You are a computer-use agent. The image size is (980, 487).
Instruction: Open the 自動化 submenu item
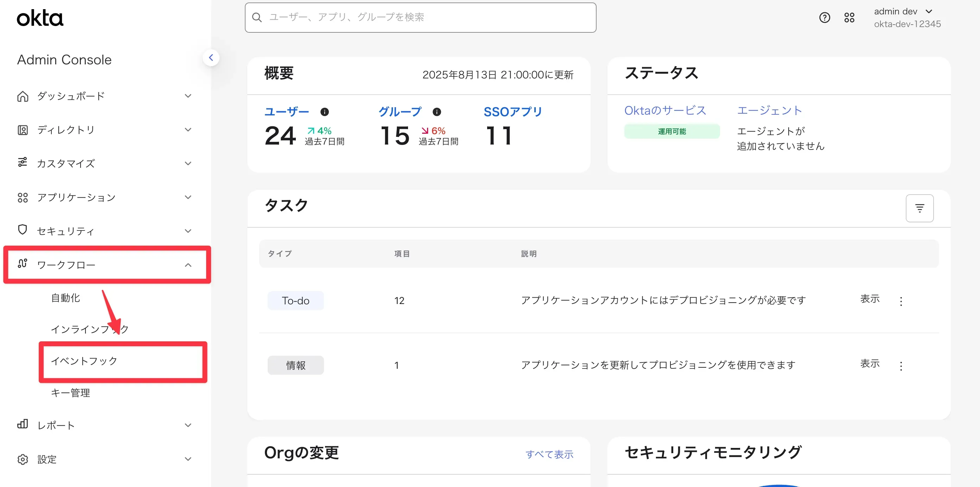[x=66, y=298]
